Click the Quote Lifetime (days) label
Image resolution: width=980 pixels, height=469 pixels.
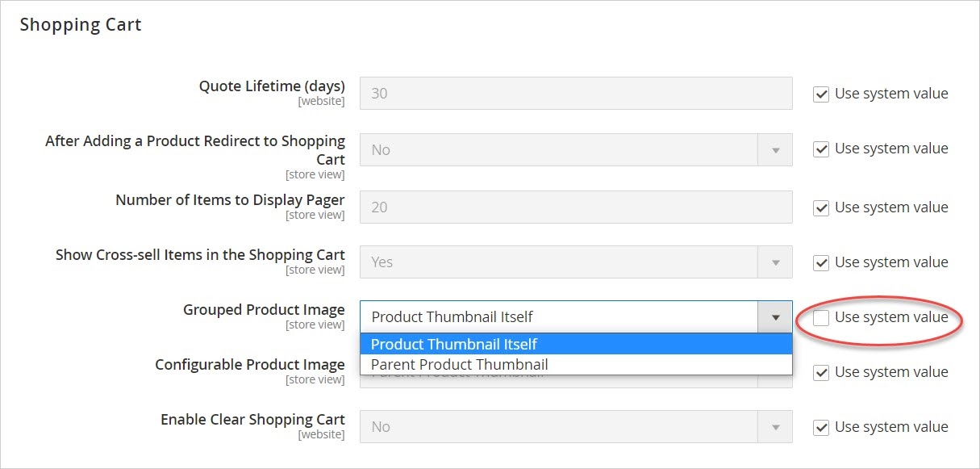coord(272,86)
